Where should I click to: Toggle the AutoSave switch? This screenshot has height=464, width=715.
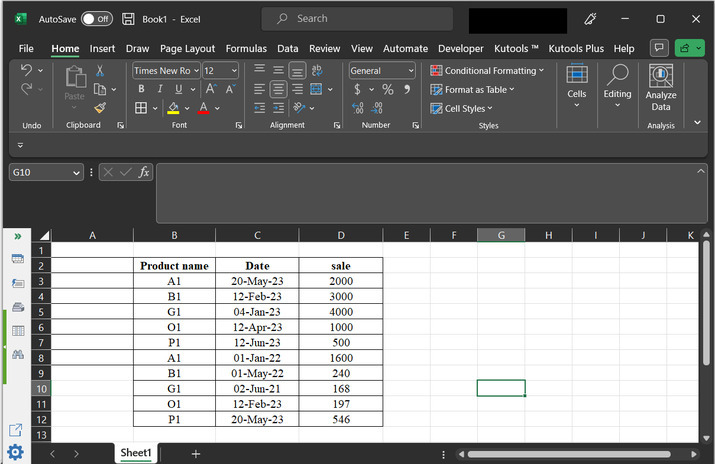coord(96,19)
